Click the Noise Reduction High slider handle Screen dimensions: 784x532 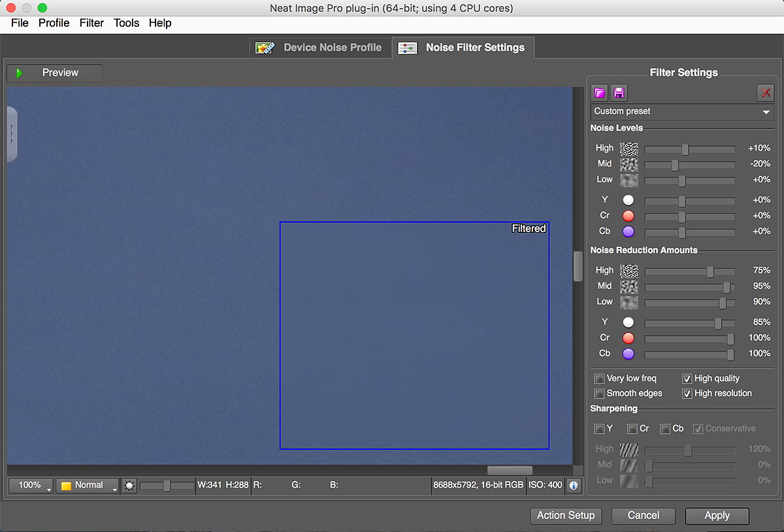click(710, 272)
